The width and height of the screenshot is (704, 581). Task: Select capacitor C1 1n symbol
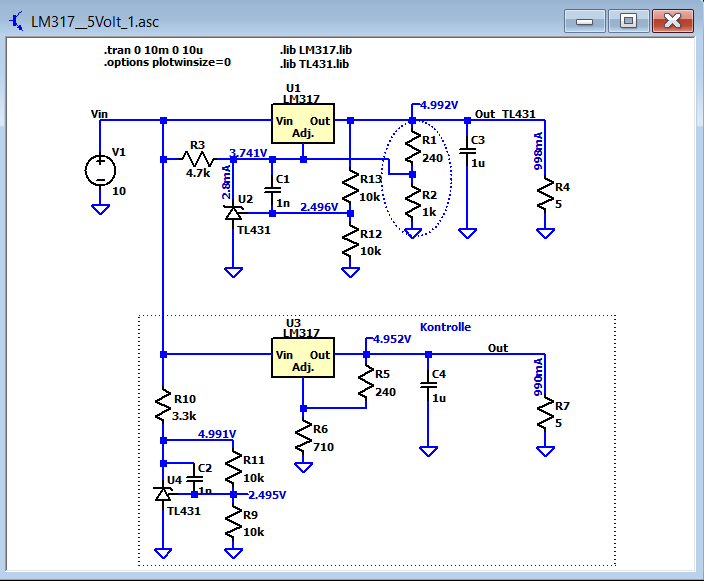tap(273, 190)
